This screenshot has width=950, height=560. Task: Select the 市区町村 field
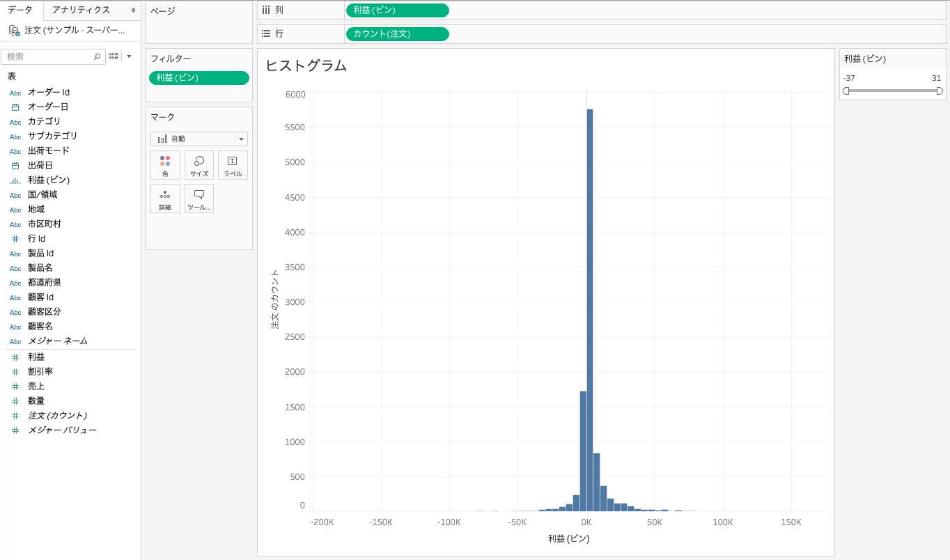click(45, 224)
